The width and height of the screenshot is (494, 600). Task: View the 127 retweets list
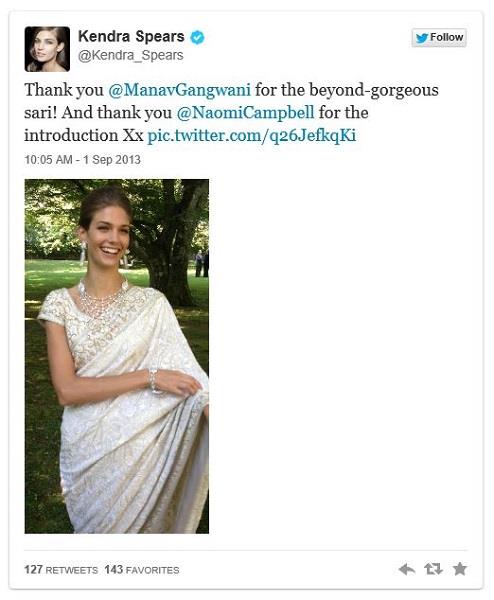61,570
